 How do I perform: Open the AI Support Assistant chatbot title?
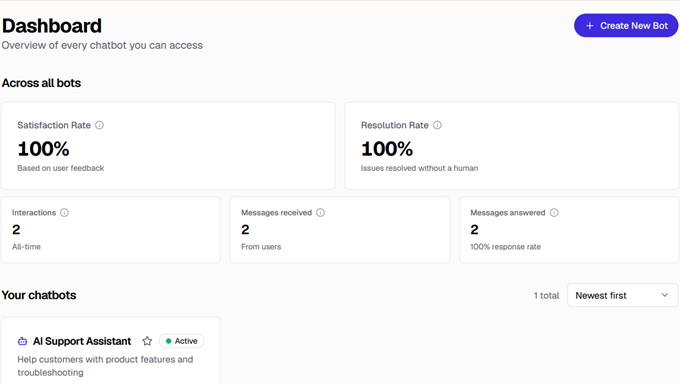(x=82, y=341)
